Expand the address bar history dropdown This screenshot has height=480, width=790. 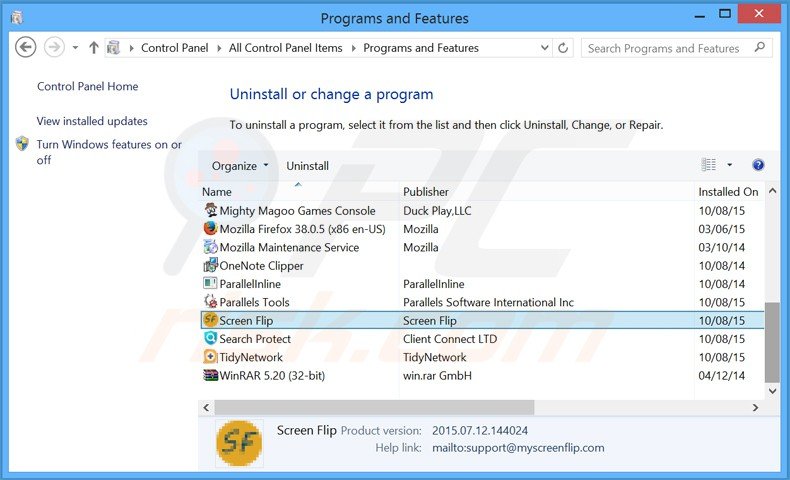pos(545,48)
